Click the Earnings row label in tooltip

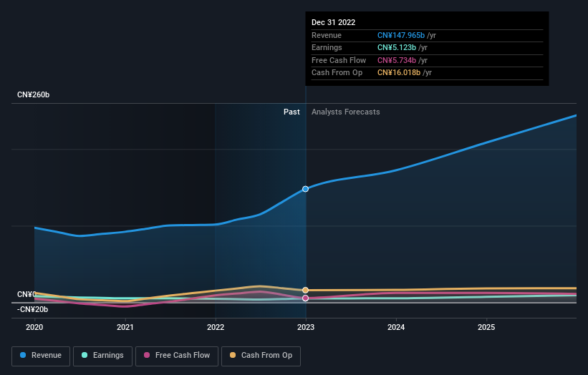tap(327, 47)
